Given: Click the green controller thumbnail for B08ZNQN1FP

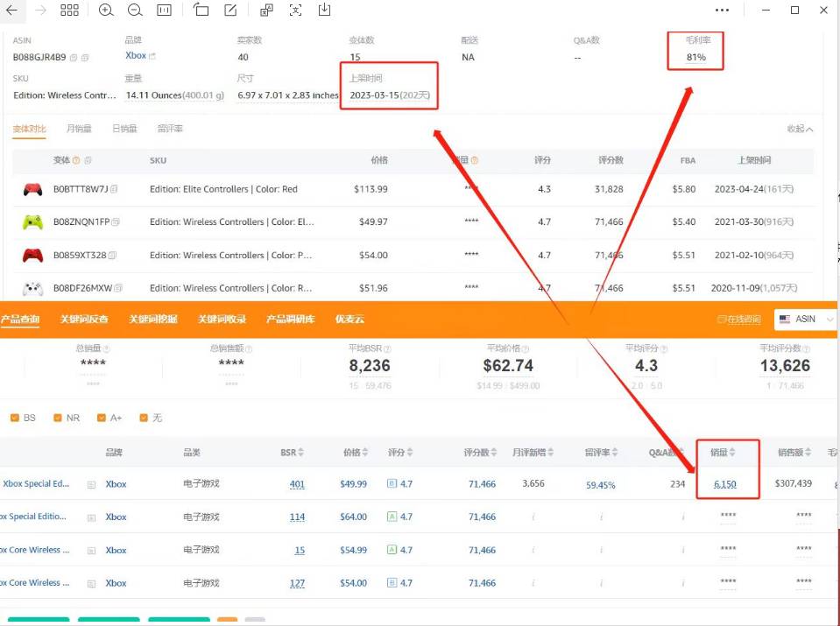Looking at the screenshot, I should pyautogui.click(x=32, y=222).
